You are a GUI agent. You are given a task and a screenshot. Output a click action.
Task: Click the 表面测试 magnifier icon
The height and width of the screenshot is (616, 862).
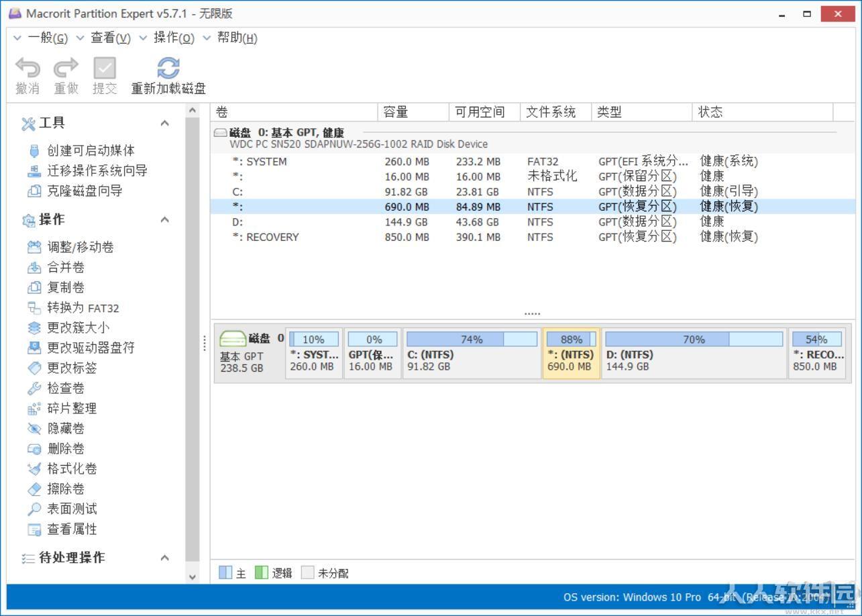point(34,509)
